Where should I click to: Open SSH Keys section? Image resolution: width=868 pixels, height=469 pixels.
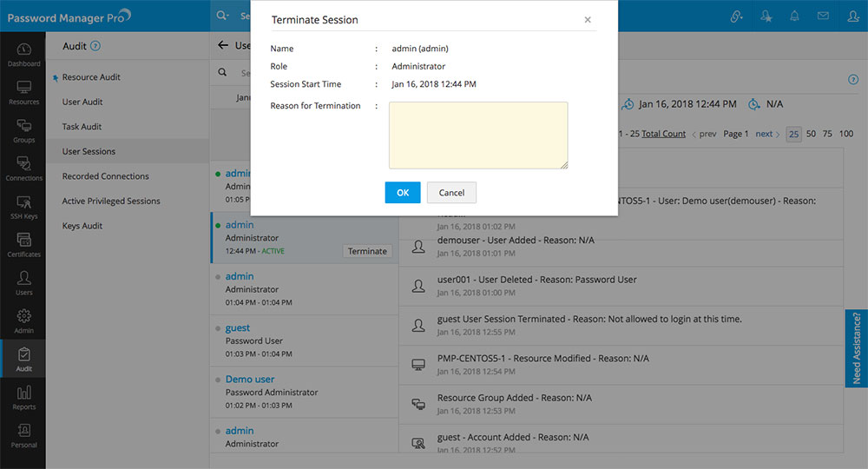23,207
